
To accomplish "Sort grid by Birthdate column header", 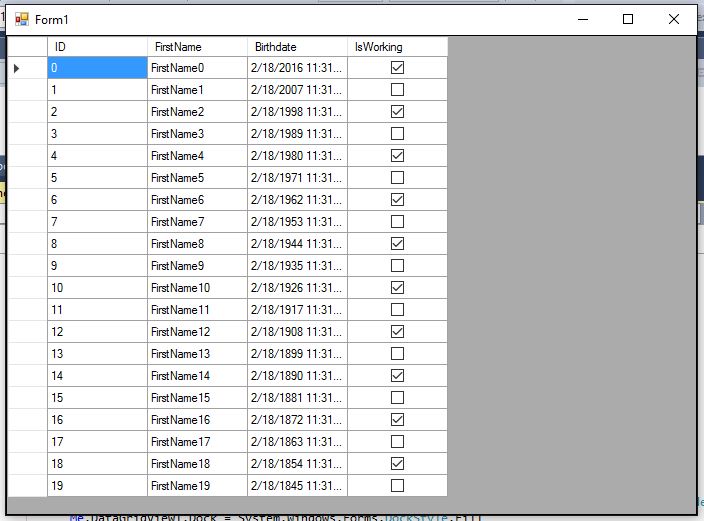I will point(297,47).
